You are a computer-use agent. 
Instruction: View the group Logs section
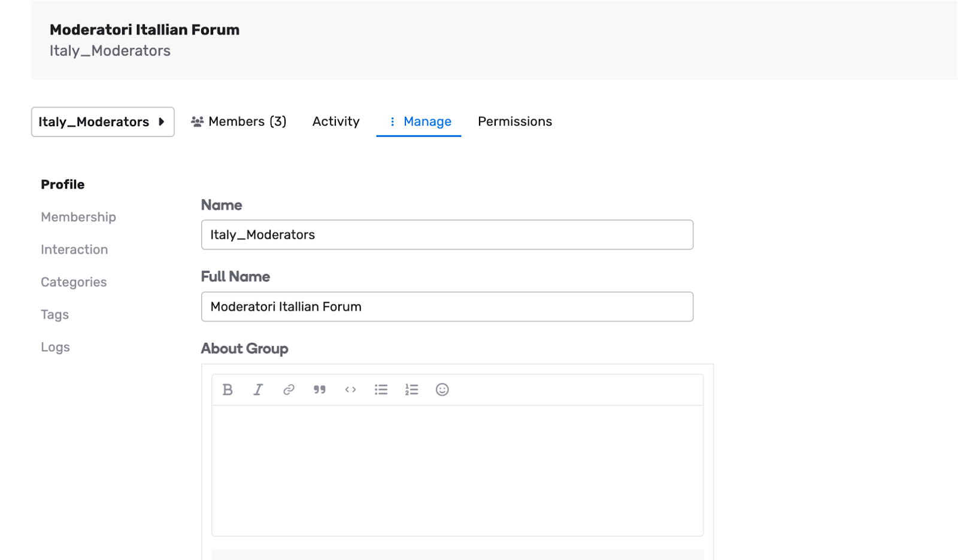pyautogui.click(x=55, y=347)
